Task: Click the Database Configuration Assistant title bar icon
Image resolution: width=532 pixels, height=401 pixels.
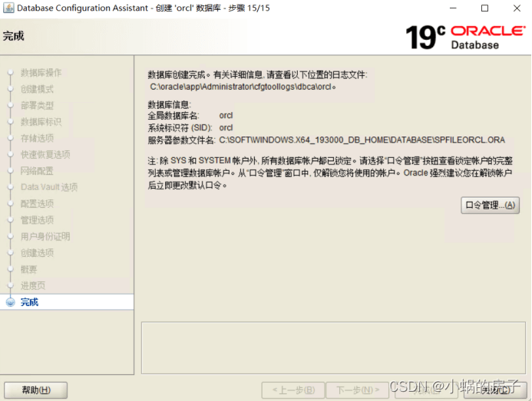Action: (8, 8)
